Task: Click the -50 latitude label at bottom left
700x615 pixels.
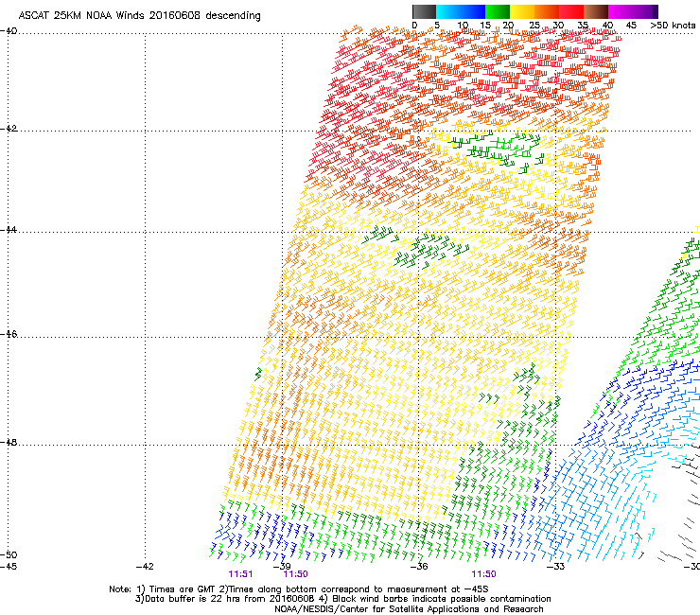Action: pos(9,554)
